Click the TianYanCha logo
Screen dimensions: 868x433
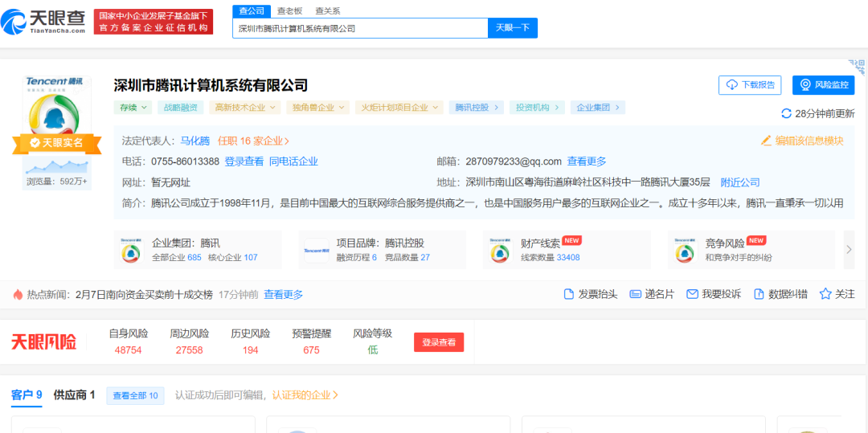tap(43, 22)
